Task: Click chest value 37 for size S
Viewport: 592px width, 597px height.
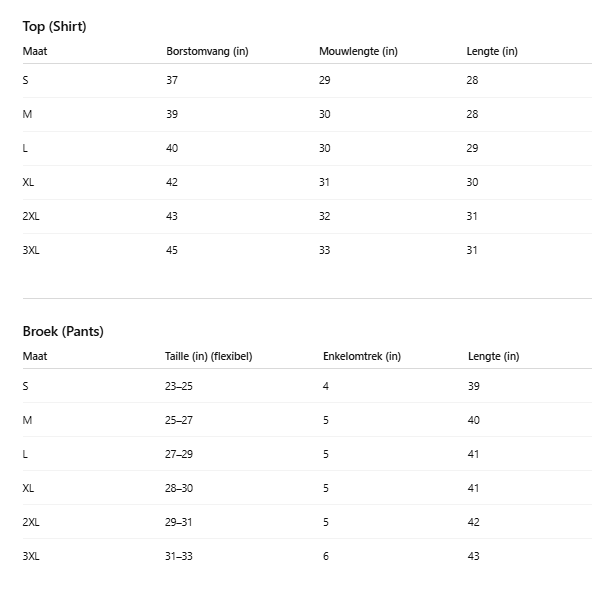Action: tap(172, 80)
